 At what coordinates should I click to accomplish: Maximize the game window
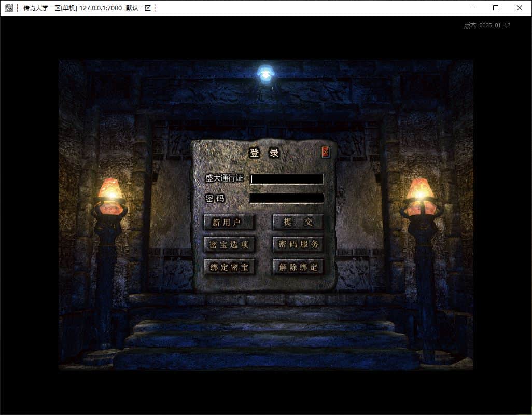[x=496, y=8]
